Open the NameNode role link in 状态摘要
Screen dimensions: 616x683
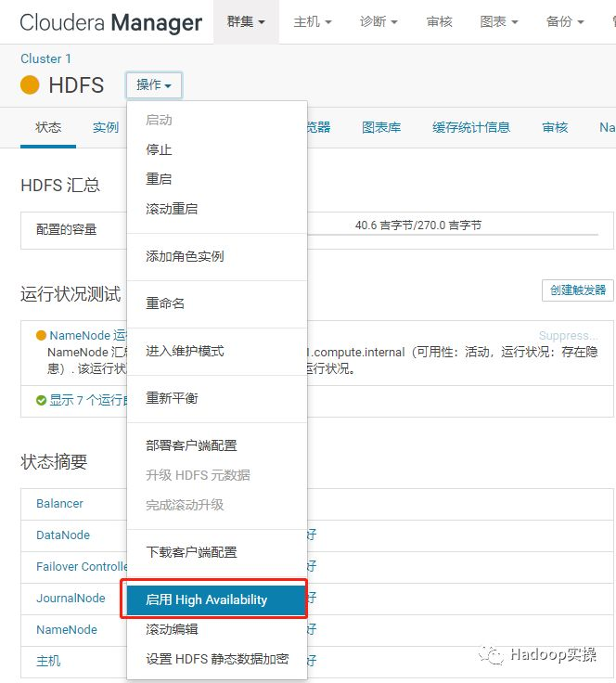pyautogui.click(x=67, y=629)
